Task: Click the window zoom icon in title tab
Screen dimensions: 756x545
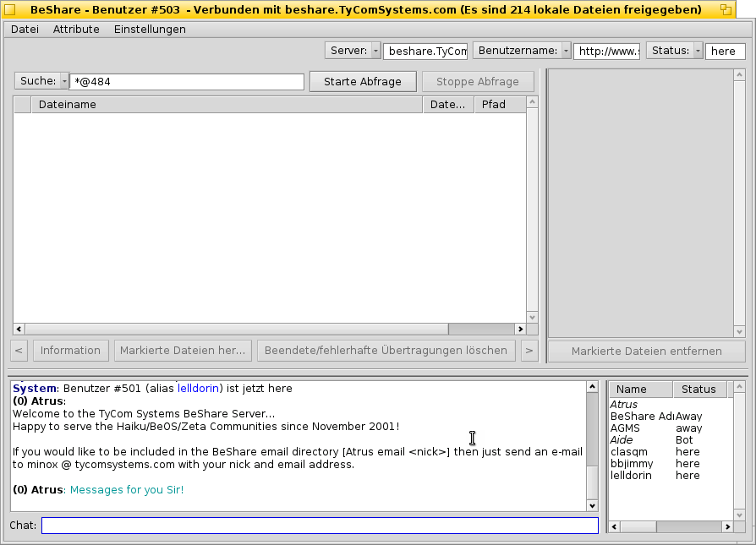Action: [x=726, y=9]
